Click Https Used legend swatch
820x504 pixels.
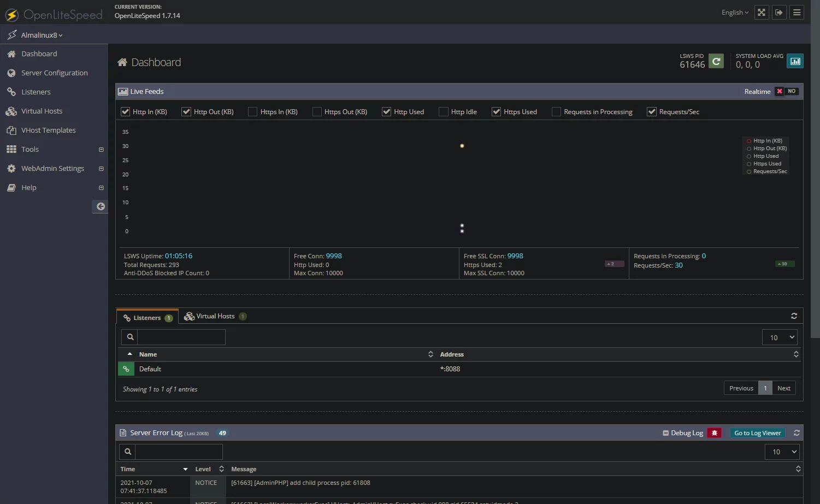749,164
